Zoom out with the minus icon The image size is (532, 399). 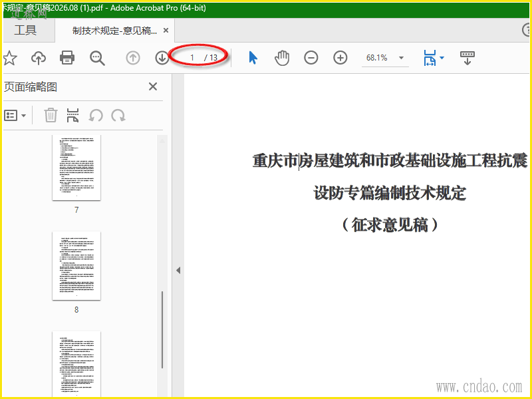click(x=311, y=58)
